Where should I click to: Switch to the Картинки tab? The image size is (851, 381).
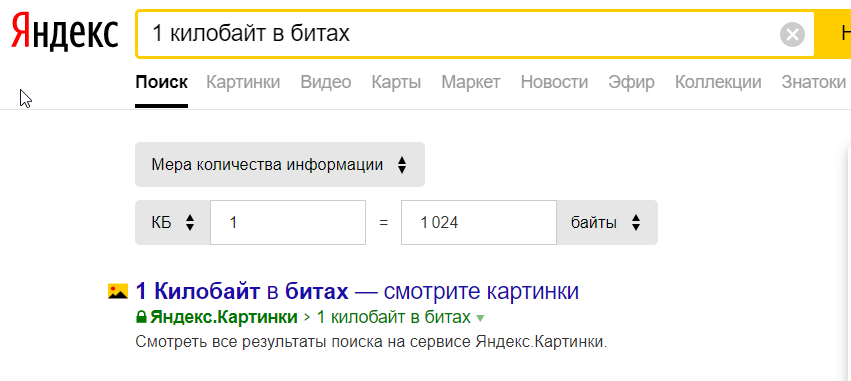pos(243,82)
